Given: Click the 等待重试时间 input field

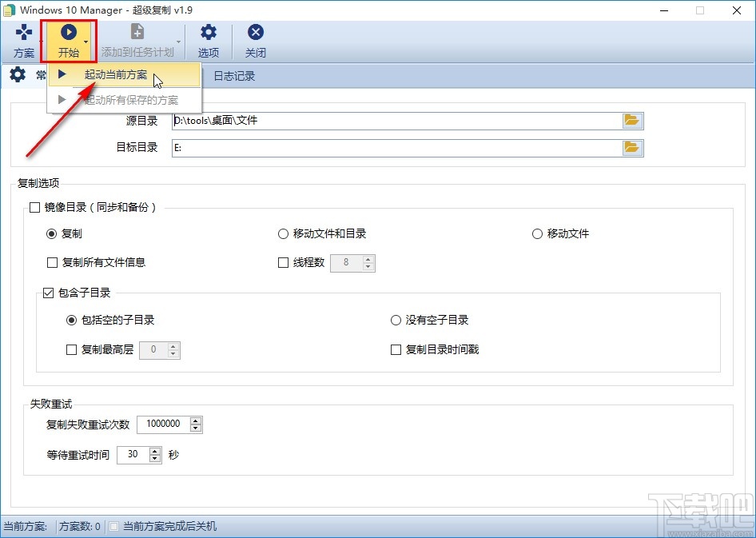Looking at the screenshot, I should click(132, 455).
